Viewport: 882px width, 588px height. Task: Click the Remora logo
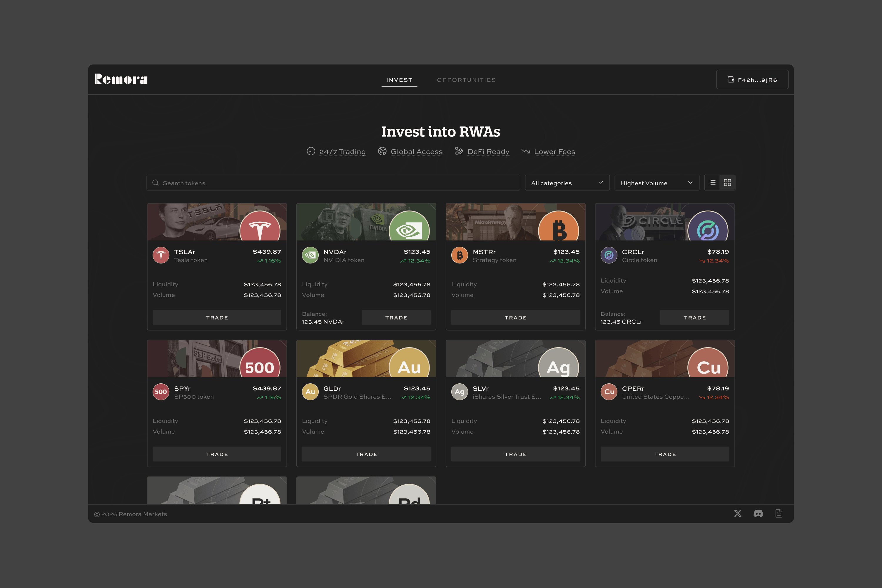(x=121, y=79)
